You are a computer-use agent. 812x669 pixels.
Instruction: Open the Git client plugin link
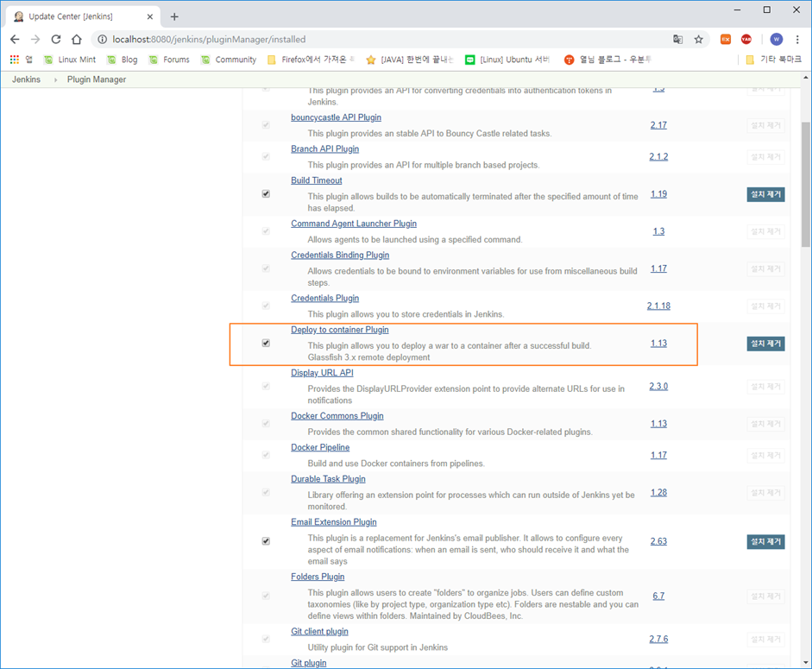pos(319,632)
